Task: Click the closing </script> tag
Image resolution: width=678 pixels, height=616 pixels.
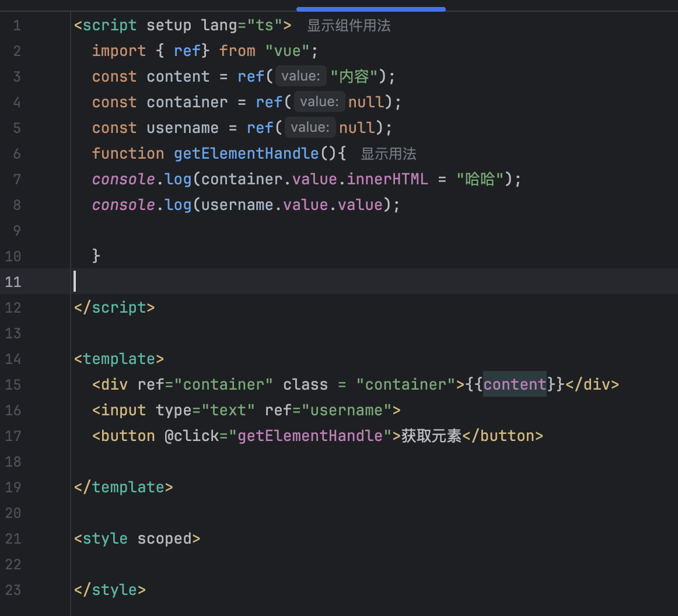Action: [114, 307]
